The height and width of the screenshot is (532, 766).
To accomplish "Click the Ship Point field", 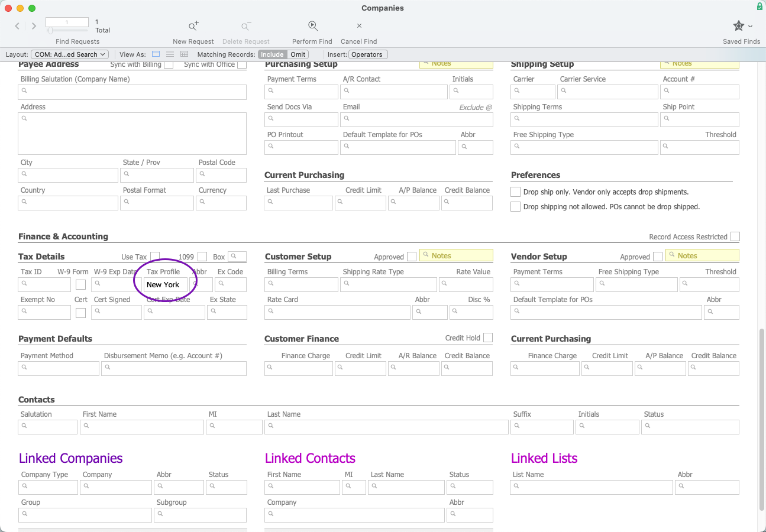I will coord(700,119).
